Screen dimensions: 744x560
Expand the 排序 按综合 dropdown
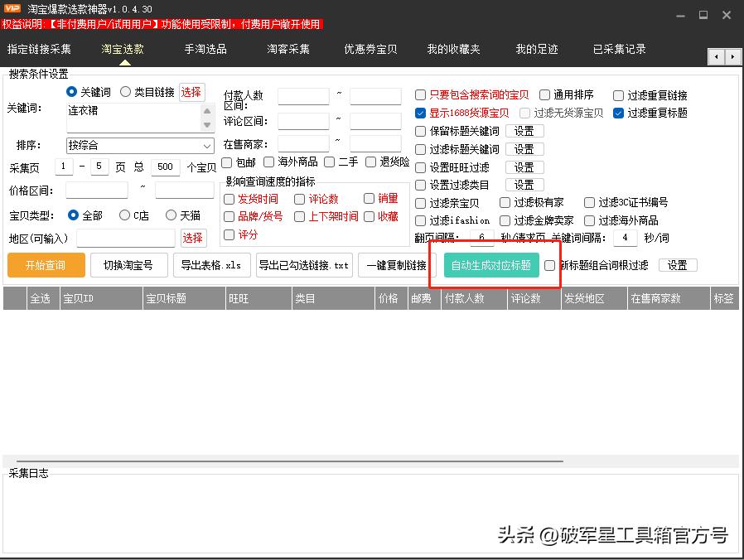point(206,146)
